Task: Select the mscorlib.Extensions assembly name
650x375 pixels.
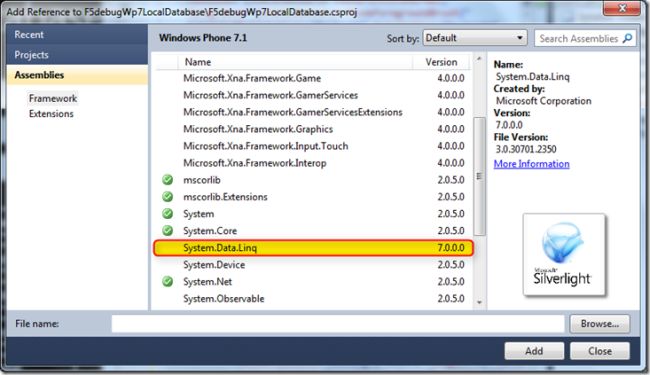Action: (x=225, y=197)
